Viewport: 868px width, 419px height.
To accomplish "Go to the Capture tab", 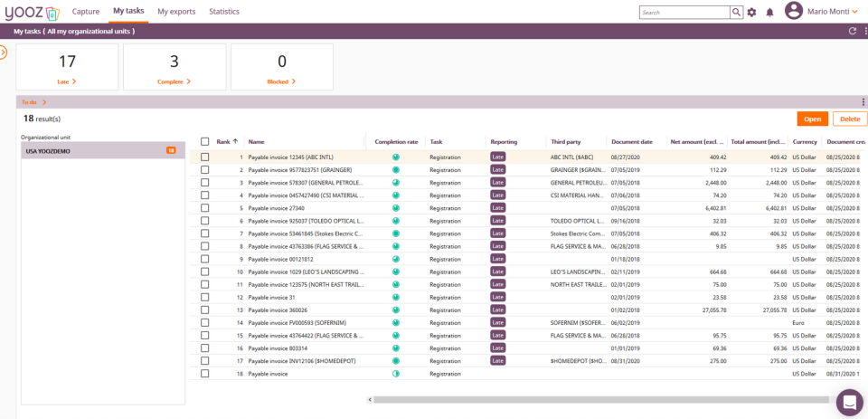I will [86, 12].
